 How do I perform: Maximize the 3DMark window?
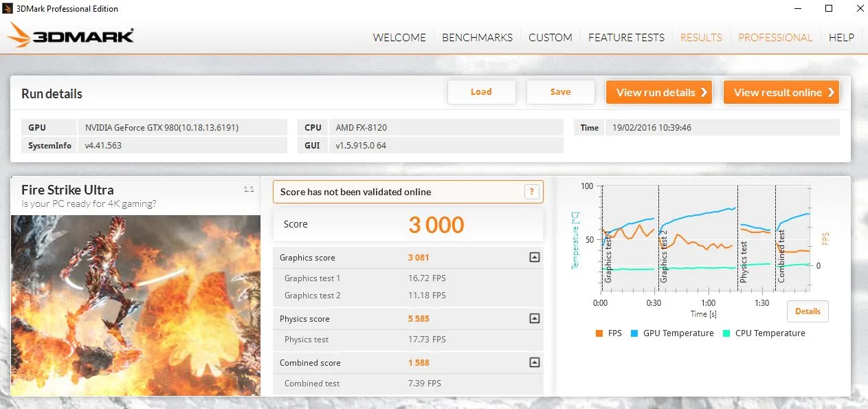coord(829,9)
